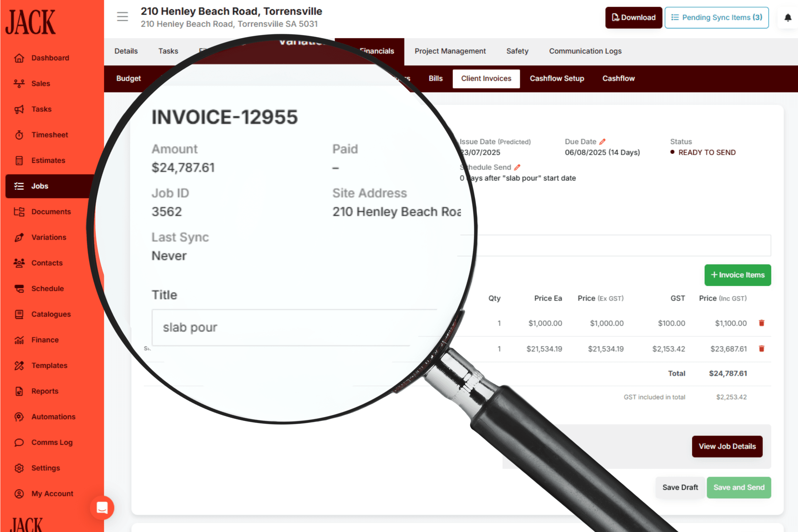
Task: Click inside the slab pour title field
Action: point(284,327)
